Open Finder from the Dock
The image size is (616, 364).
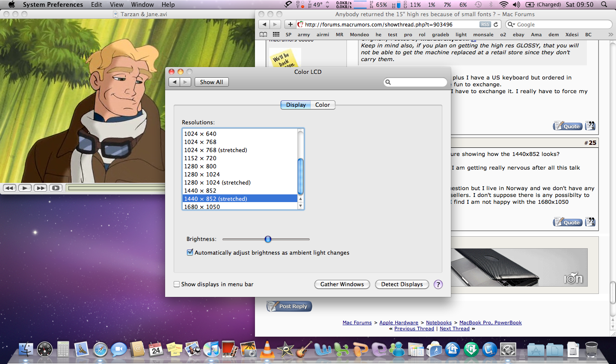[26, 349]
